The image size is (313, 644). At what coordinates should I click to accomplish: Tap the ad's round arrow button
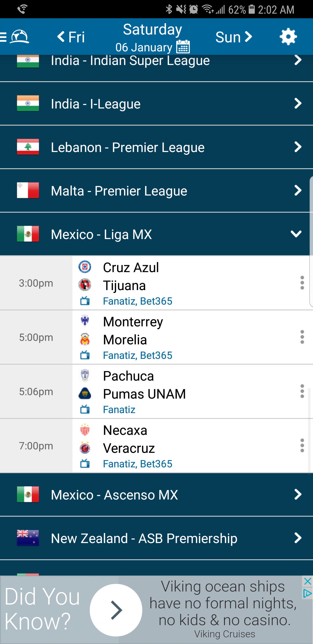116,610
